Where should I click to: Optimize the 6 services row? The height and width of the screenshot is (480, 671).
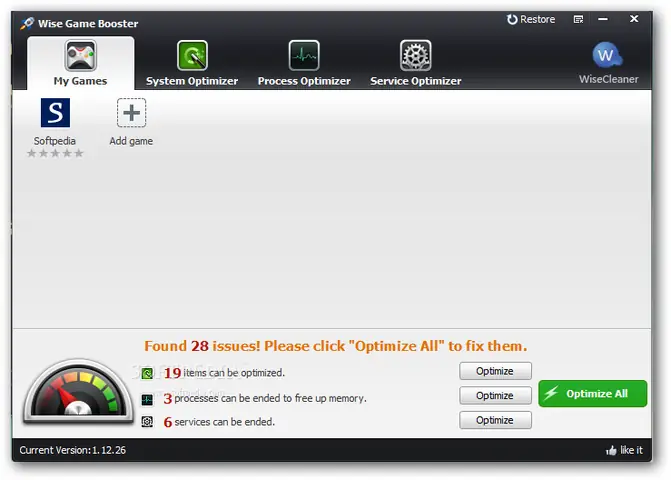(x=496, y=420)
